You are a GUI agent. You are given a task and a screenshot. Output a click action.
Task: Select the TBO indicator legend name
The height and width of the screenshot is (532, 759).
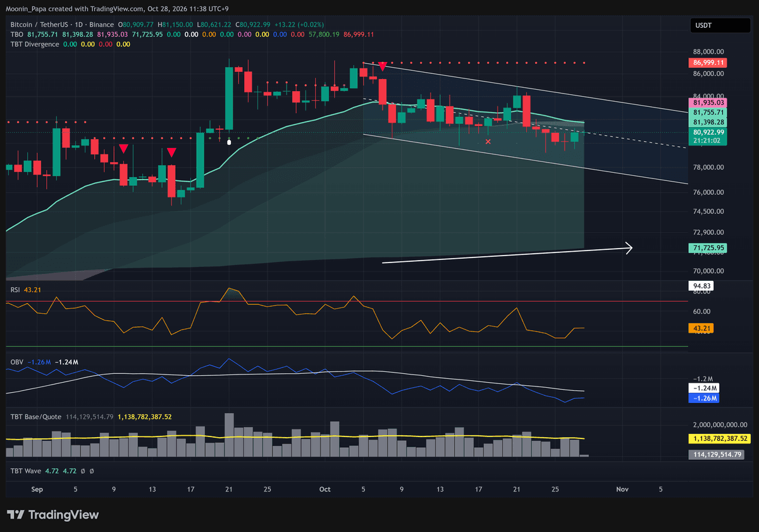(x=16, y=34)
